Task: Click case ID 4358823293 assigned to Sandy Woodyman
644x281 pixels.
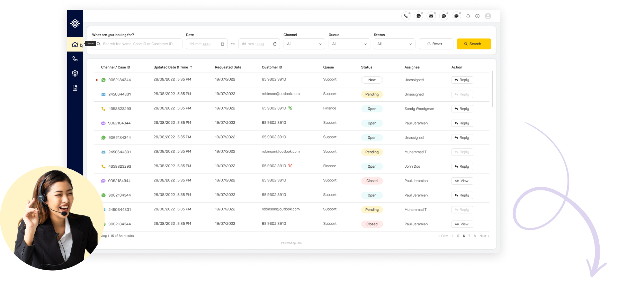Action: 120,109
